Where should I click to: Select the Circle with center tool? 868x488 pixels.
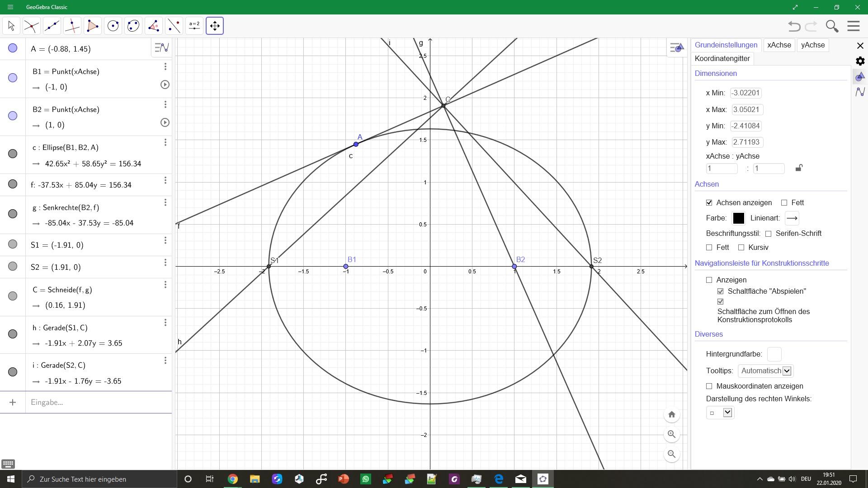[x=113, y=26]
